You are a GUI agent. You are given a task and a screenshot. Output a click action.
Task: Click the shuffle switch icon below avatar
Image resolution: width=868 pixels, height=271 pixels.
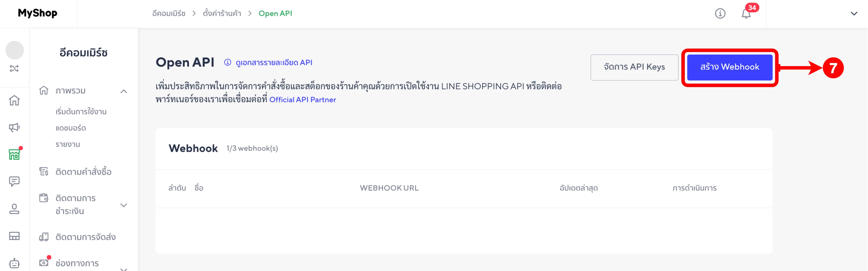14,69
